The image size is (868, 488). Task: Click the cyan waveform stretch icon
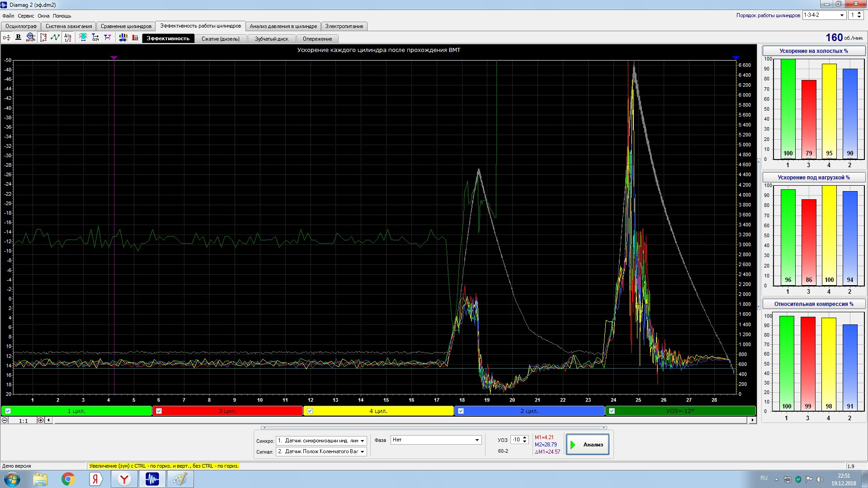click(x=83, y=38)
